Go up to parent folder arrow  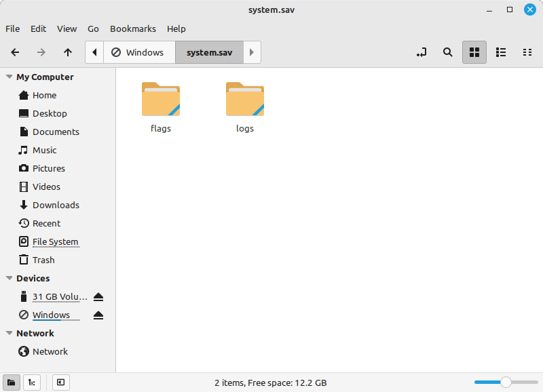[68, 52]
